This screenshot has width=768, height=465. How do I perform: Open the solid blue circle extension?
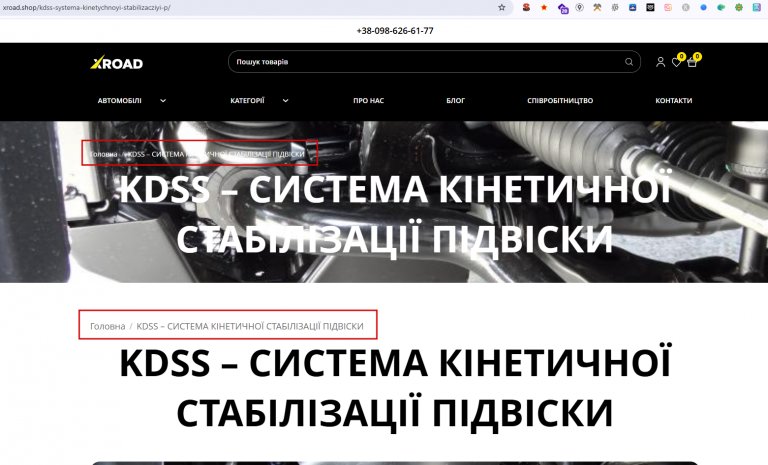[x=703, y=7]
